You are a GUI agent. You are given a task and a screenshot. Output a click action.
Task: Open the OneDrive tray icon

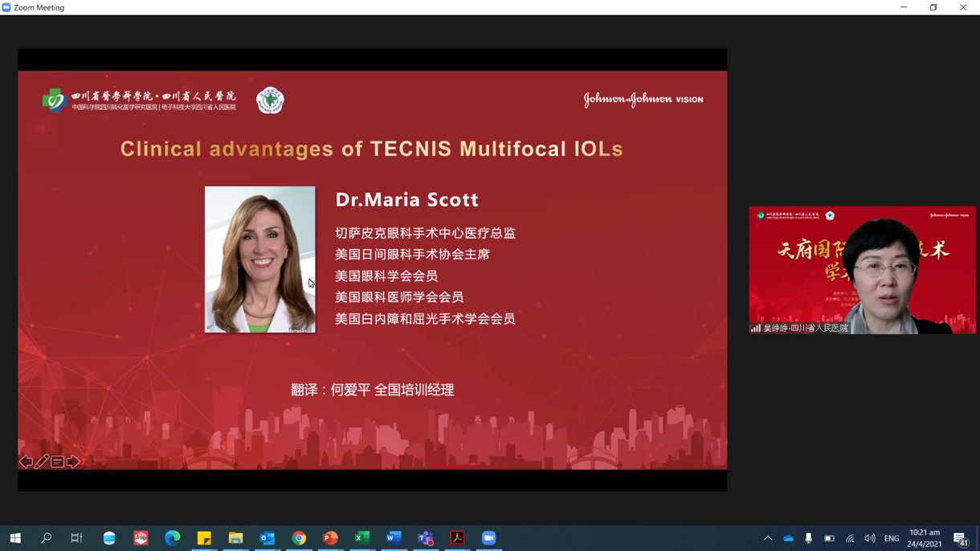click(x=788, y=538)
